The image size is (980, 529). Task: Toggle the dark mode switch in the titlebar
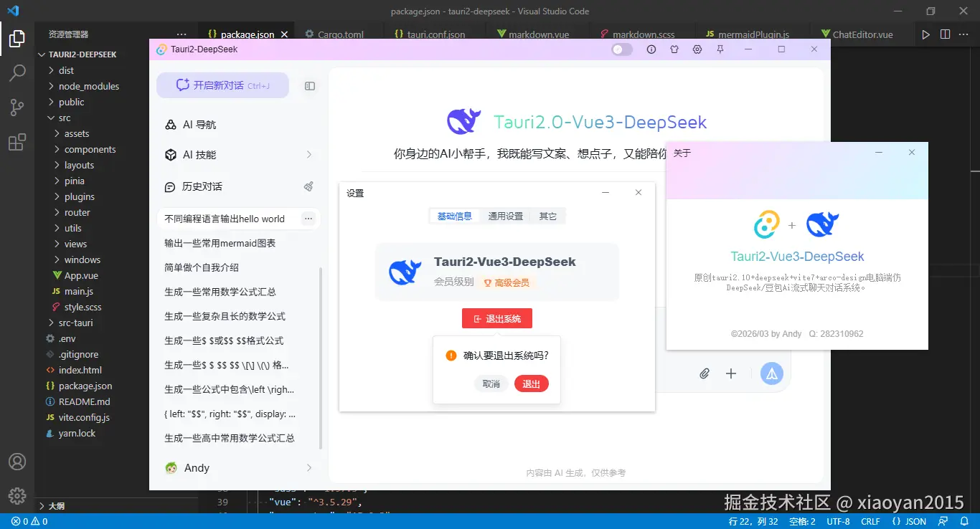(x=621, y=49)
